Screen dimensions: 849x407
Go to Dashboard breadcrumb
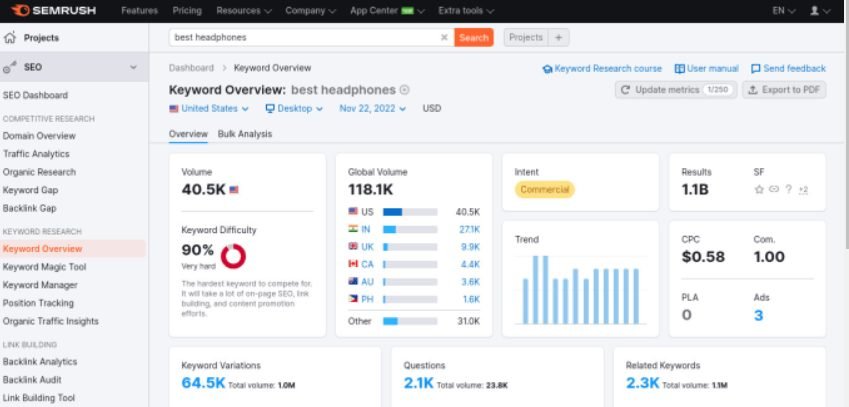191,68
